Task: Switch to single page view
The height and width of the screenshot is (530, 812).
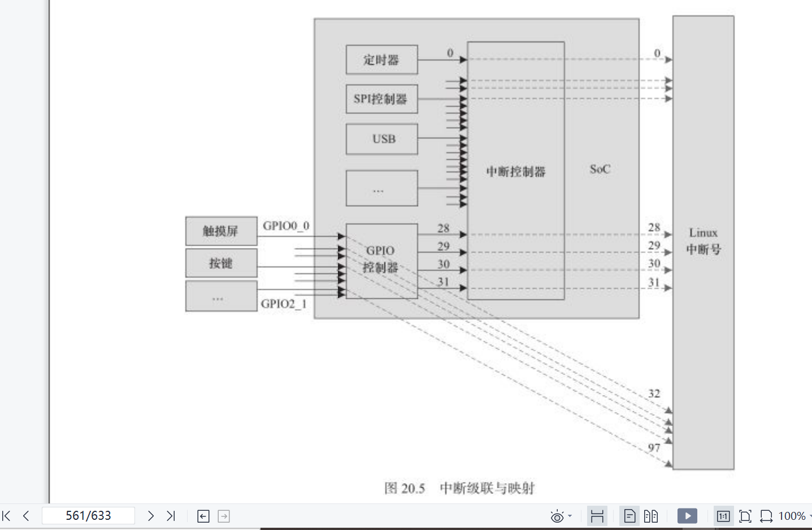Action: click(x=629, y=516)
